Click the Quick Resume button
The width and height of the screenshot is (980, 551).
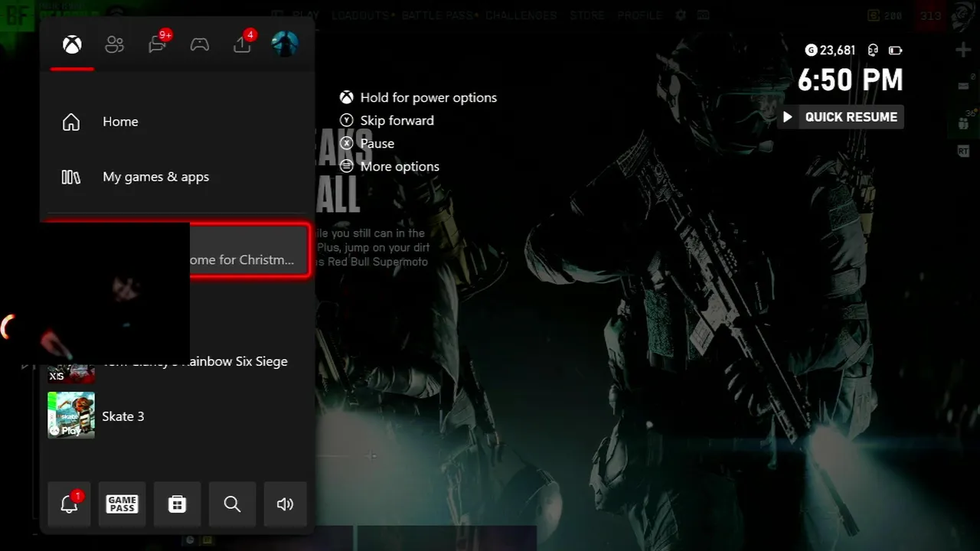click(841, 117)
